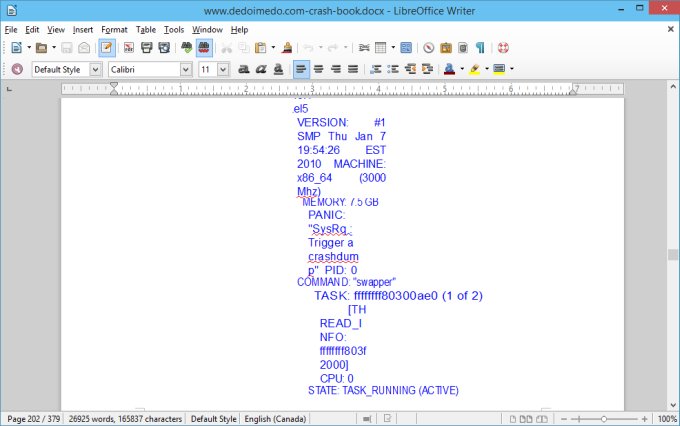Open the Navigator compass icon
This screenshot has width=680, height=426.
point(428,48)
